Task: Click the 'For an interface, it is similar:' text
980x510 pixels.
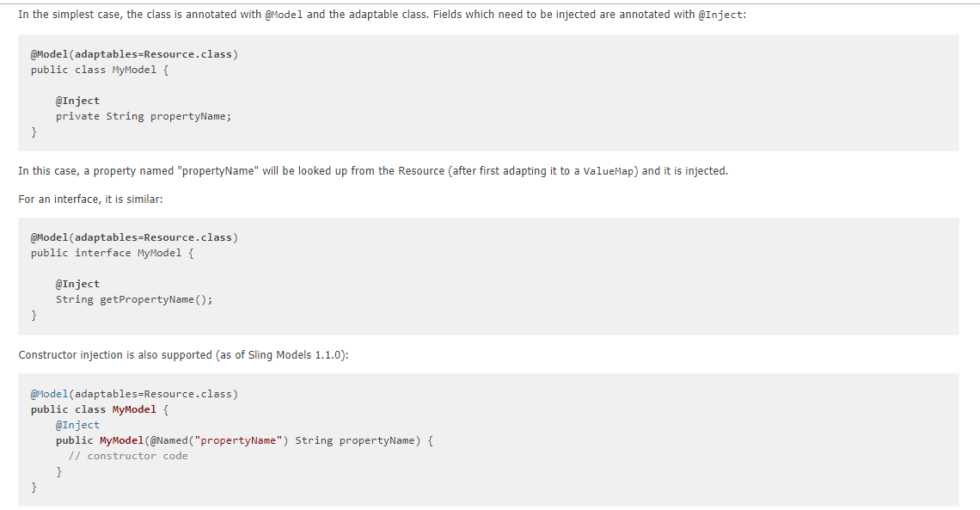Action: [90, 200]
